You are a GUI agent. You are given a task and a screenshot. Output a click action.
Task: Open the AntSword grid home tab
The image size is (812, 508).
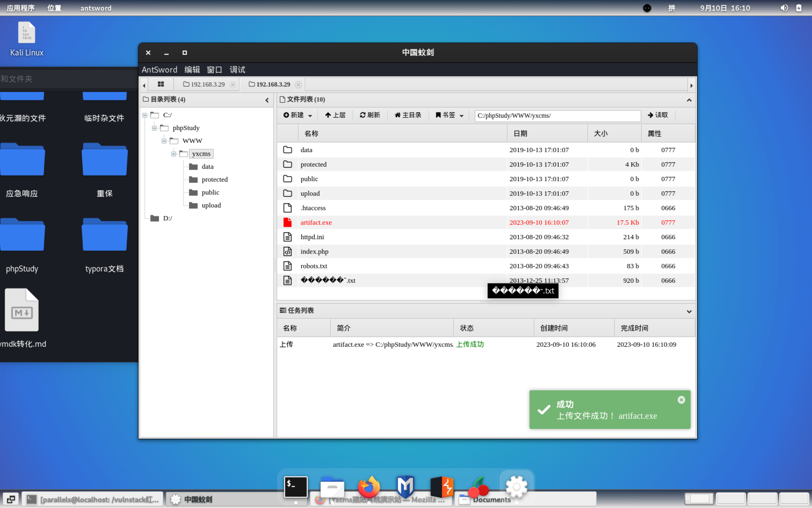pyautogui.click(x=161, y=84)
